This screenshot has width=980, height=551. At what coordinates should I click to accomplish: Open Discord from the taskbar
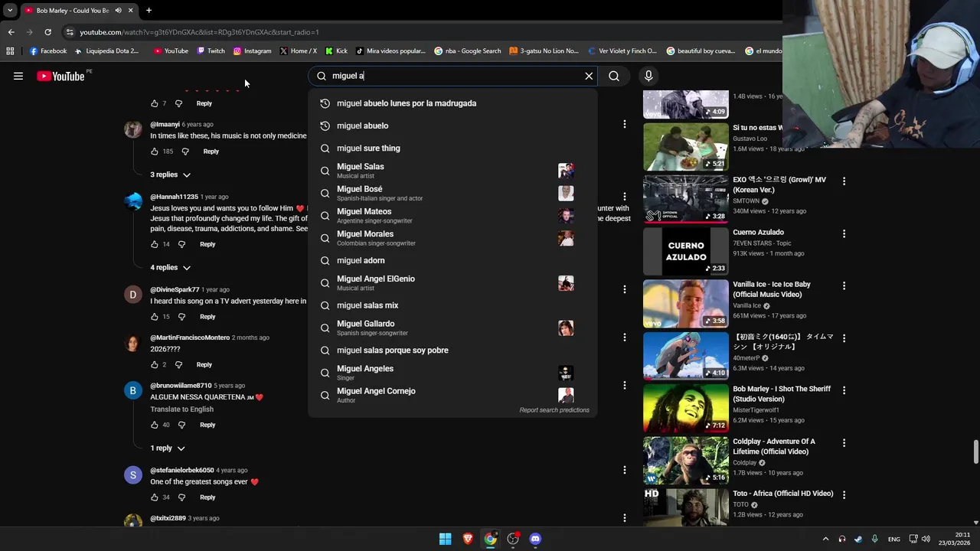[x=535, y=539]
